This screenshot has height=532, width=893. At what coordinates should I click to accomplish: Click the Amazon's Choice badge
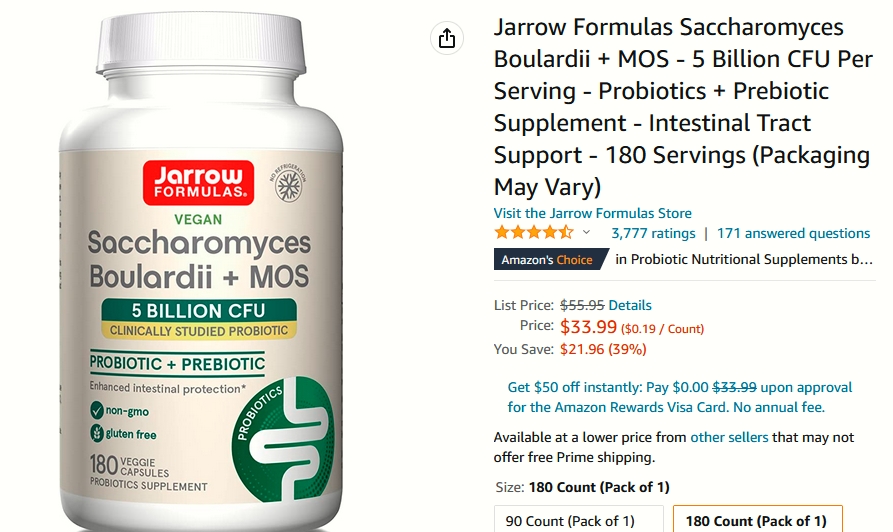tap(550, 260)
